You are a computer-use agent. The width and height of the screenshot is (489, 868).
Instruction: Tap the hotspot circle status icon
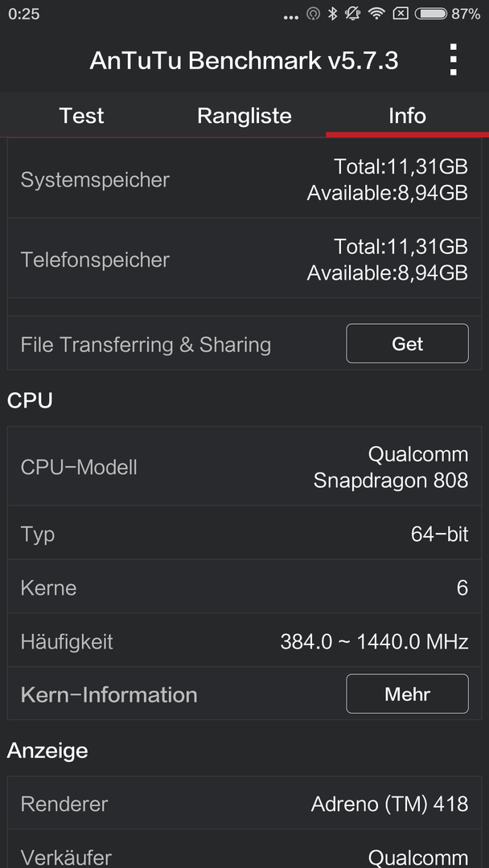[313, 14]
